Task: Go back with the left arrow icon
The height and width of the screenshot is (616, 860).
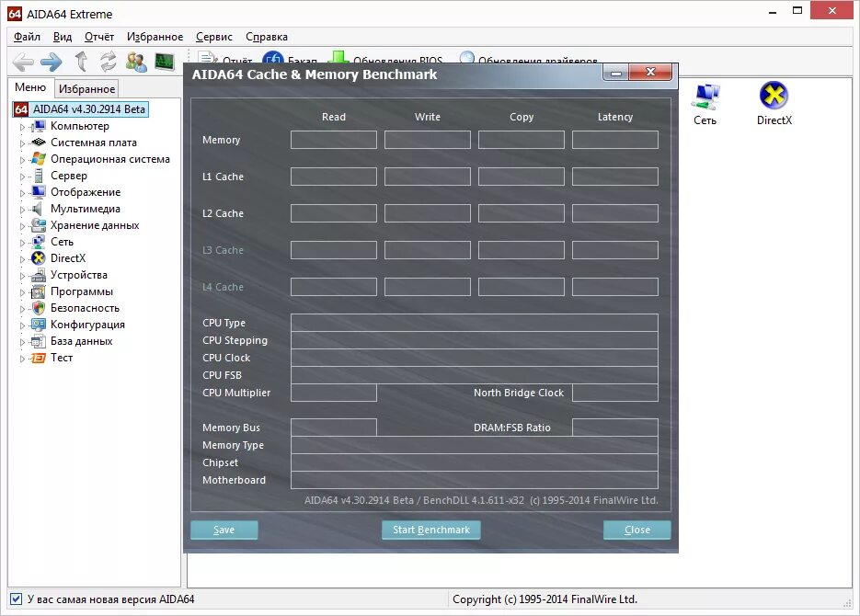Action: tap(23, 62)
